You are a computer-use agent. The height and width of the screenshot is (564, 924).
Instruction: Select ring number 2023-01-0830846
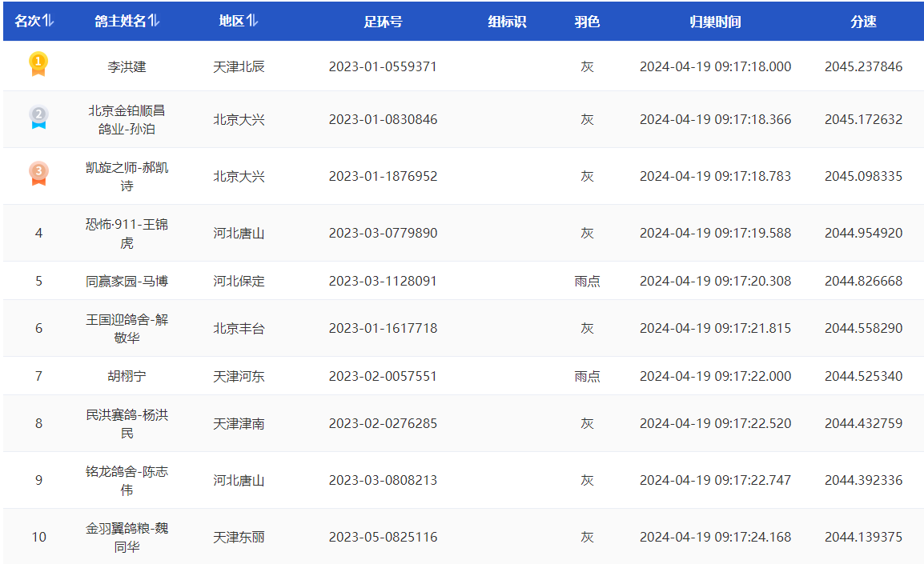[383, 119]
